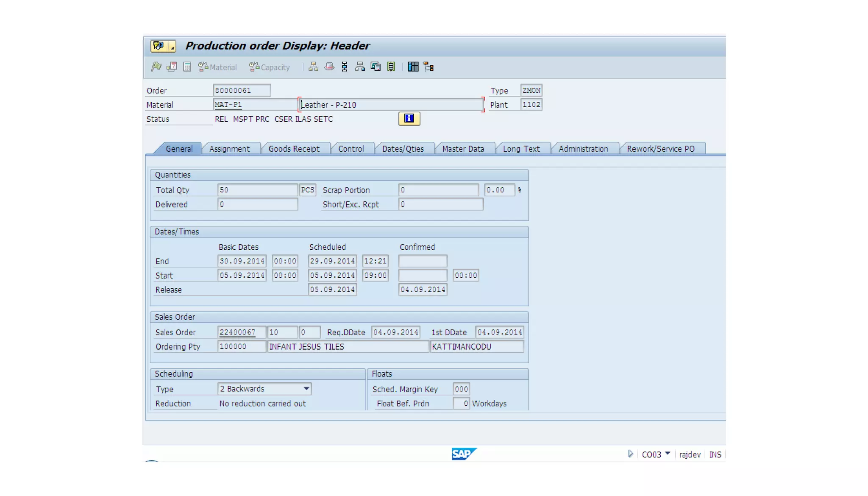This screenshot has height=496, width=868.
Task: Expand the status bar triangle arrow
Action: point(631,454)
